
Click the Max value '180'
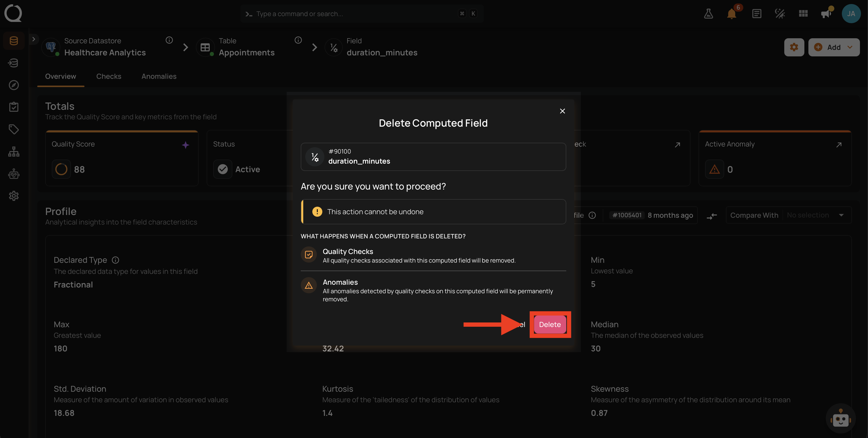click(60, 349)
